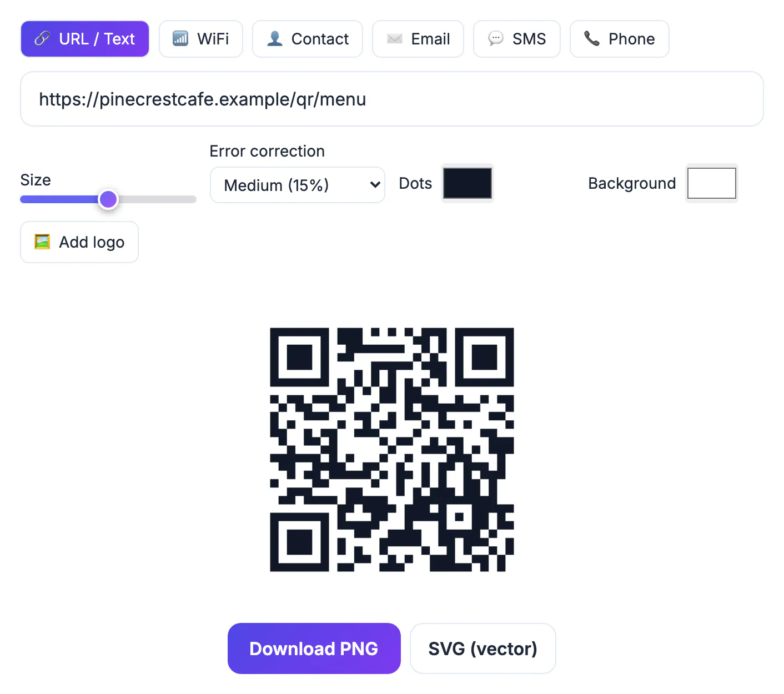Viewport: 784px width, 694px height.
Task: Adjust the Size slider handle
Action: point(108,199)
